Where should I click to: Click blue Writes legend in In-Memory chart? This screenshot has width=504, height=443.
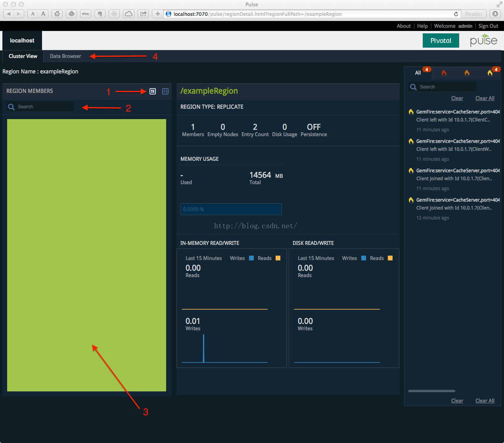(x=251, y=258)
